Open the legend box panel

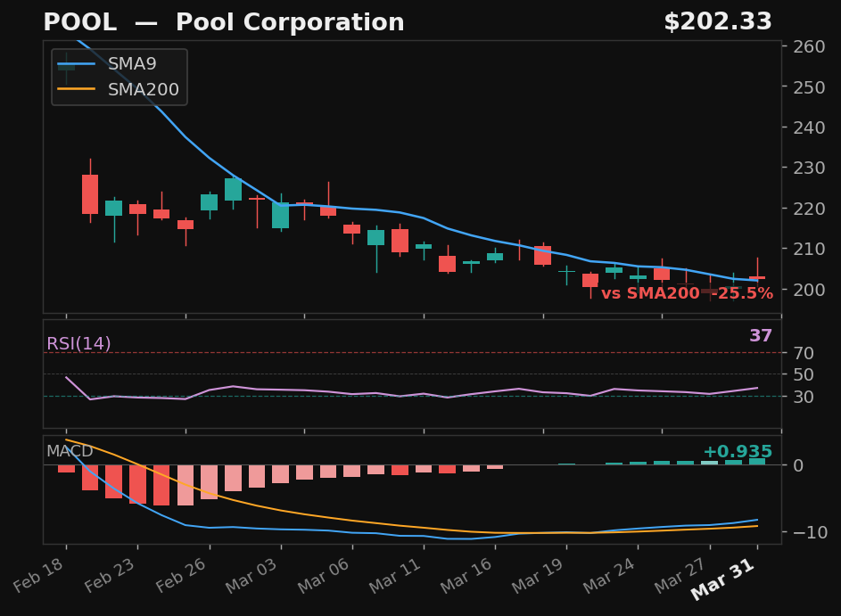click(119, 77)
